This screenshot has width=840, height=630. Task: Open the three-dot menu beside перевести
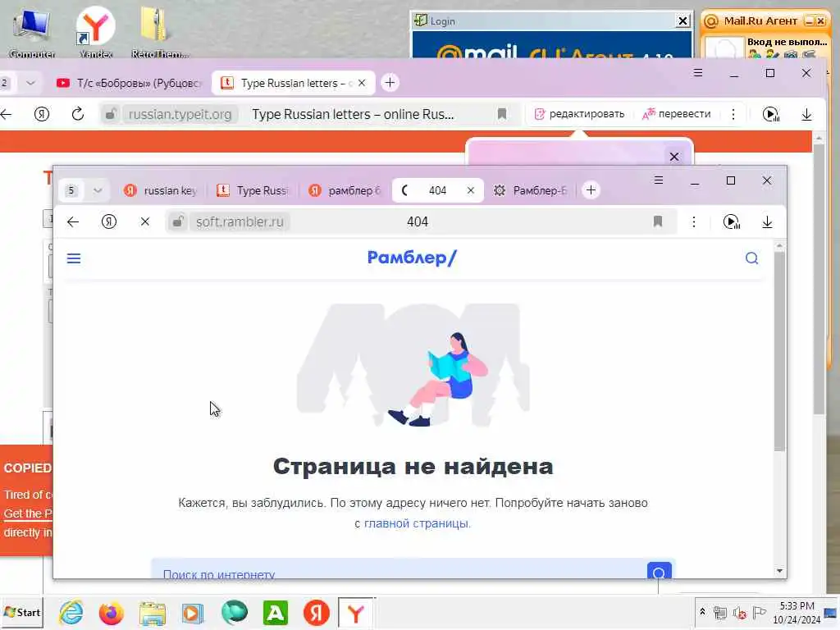[733, 114]
